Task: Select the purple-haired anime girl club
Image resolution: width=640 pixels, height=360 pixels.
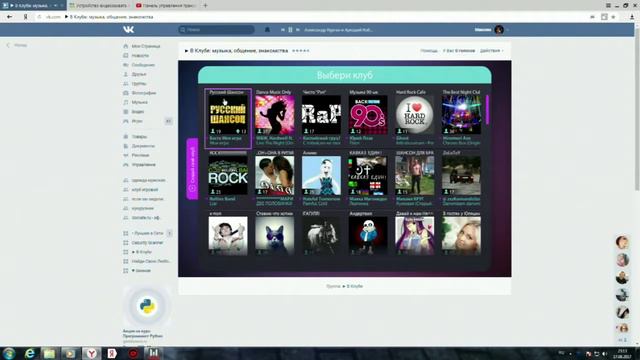Action: pos(414,236)
